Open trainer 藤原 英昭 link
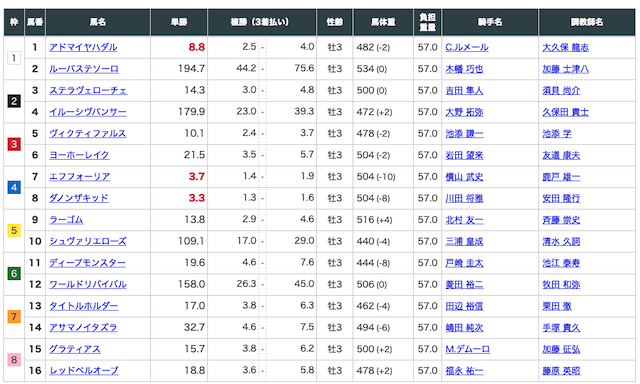640x384 pixels. click(561, 371)
